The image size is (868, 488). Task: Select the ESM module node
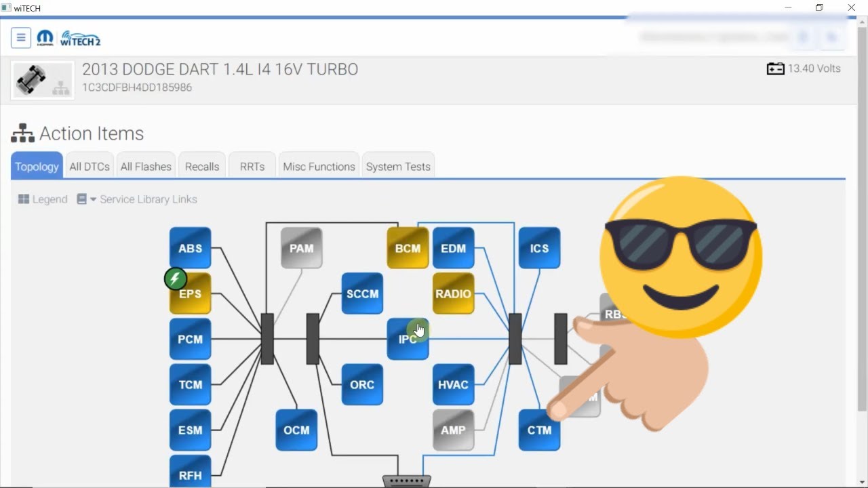(190, 430)
